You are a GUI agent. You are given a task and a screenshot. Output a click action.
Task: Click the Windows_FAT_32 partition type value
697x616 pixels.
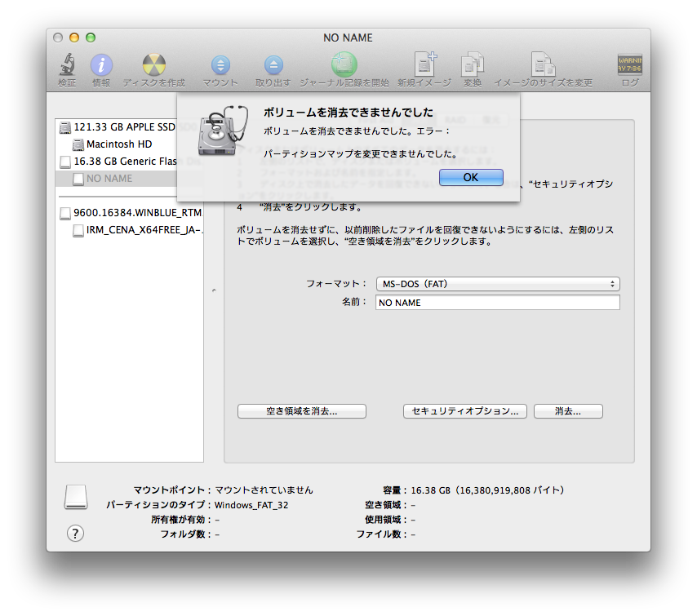pyautogui.click(x=251, y=505)
